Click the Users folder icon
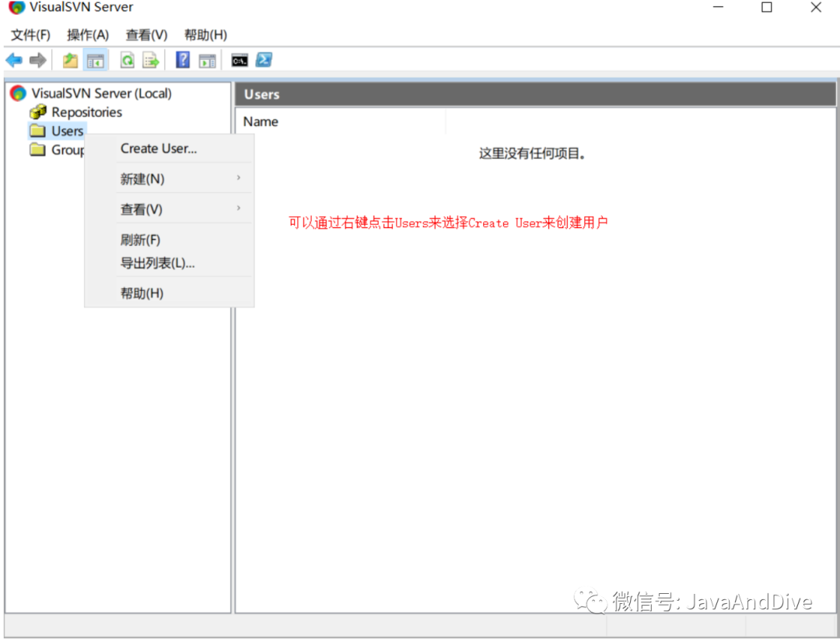This screenshot has height=639, width=840. tap(37, 131)
